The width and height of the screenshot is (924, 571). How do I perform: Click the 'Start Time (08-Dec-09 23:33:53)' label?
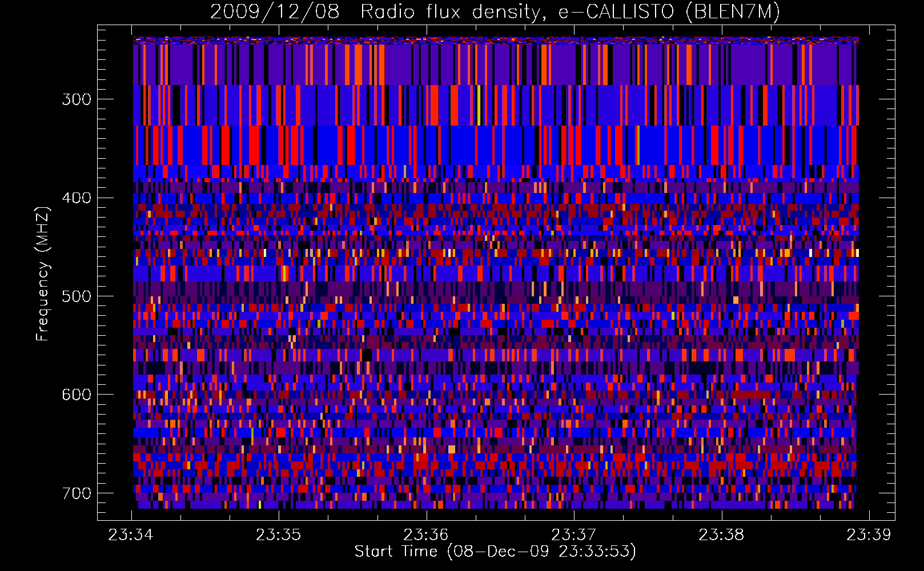(495, 552)
